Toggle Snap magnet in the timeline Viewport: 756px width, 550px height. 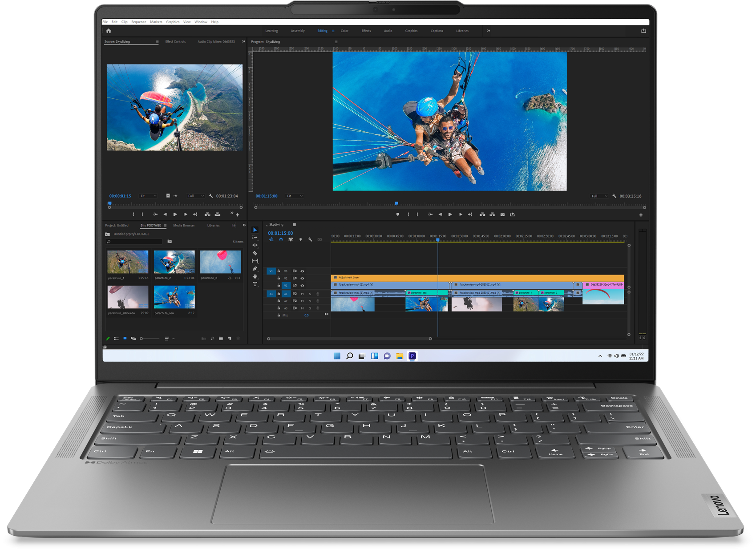click(281, 239)
